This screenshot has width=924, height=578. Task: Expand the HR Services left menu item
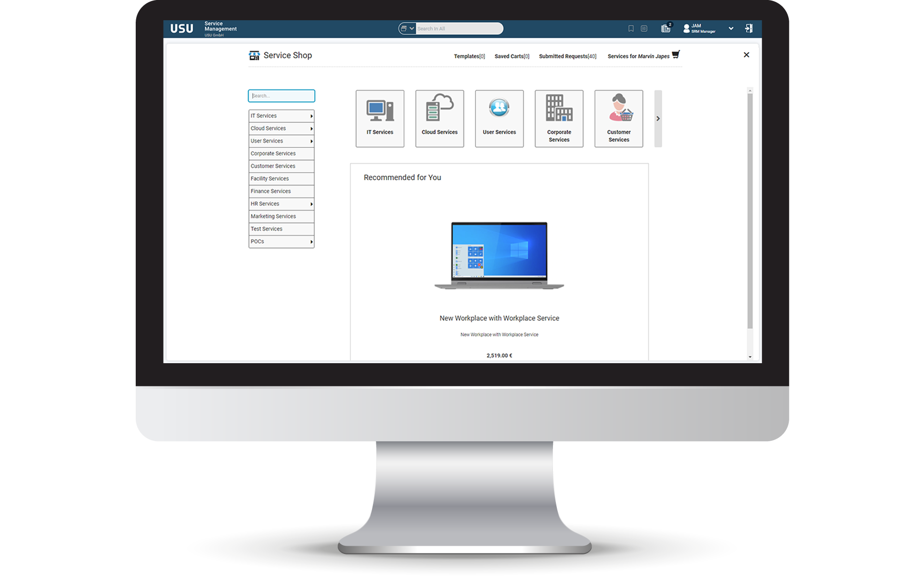[312, 204]
